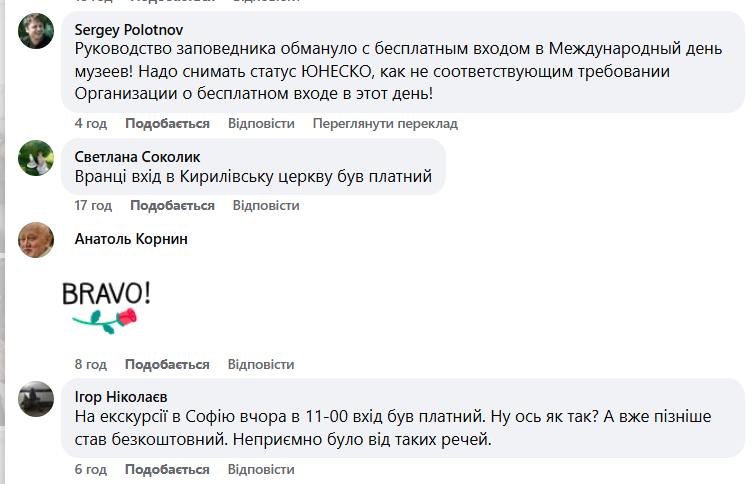Open Sergey Polotnov's profile name link
The image size is (752, 484).
tap(129, 30)
